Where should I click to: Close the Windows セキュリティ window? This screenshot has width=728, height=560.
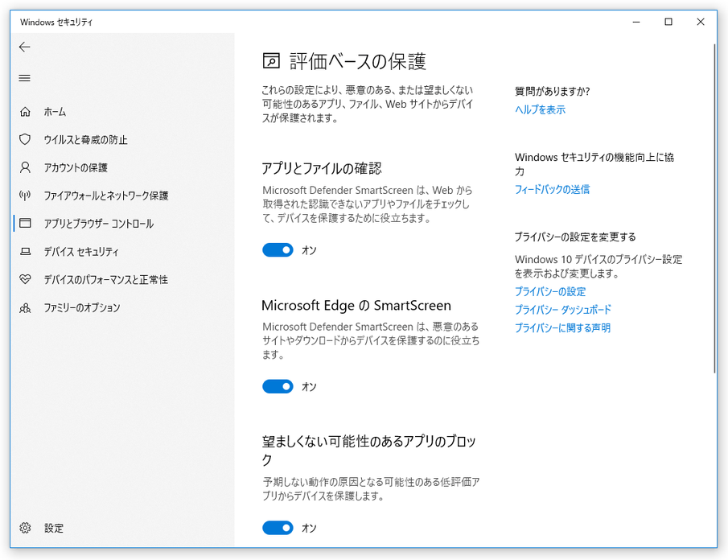pyautogui.click(x=701, y=22)
